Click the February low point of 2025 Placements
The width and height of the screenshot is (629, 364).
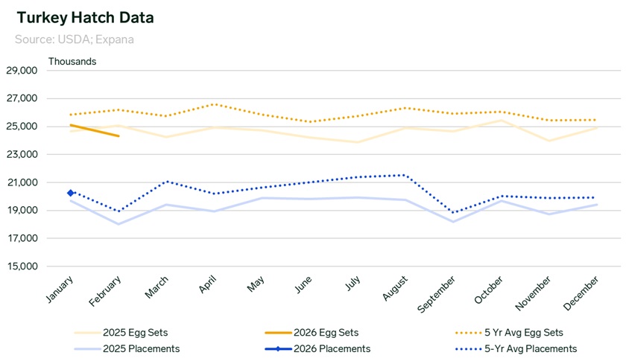[118, 224]
